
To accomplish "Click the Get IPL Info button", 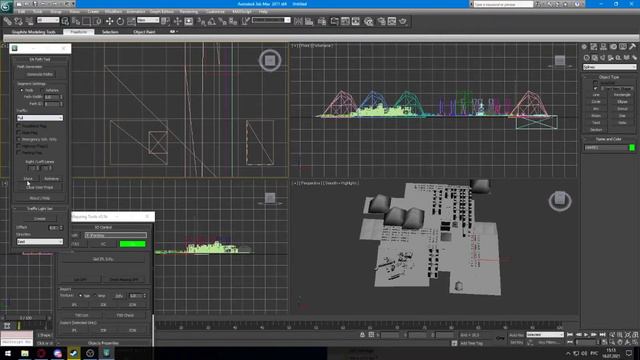I will [103, 259].
